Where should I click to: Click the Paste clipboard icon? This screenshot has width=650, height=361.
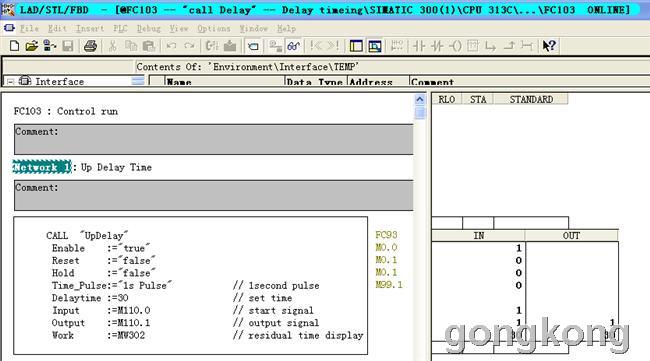pos(148,46)
